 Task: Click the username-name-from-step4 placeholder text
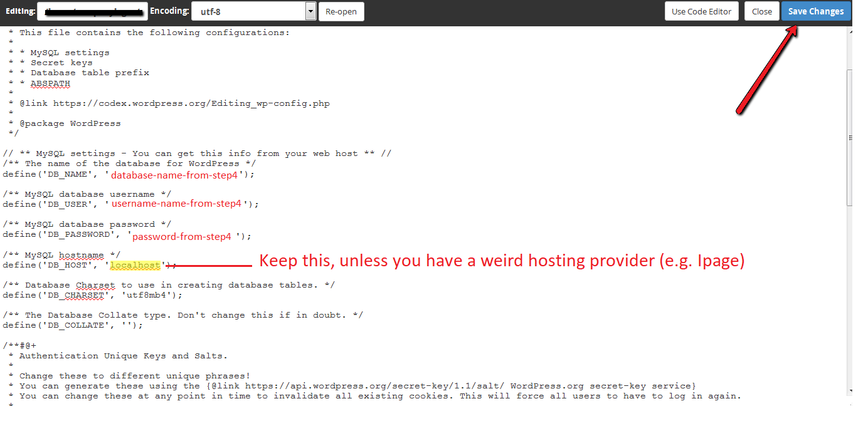point(177,204)
